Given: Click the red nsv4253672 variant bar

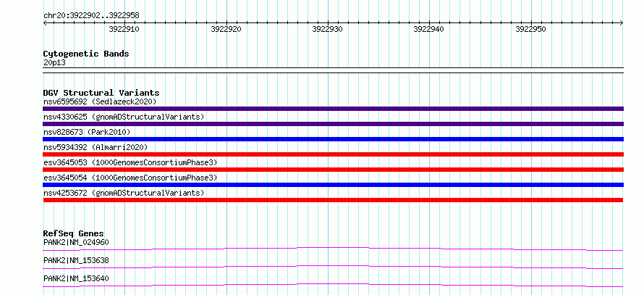Looking at the screenshot, I should pyautogui.click(x=333, y=200).
